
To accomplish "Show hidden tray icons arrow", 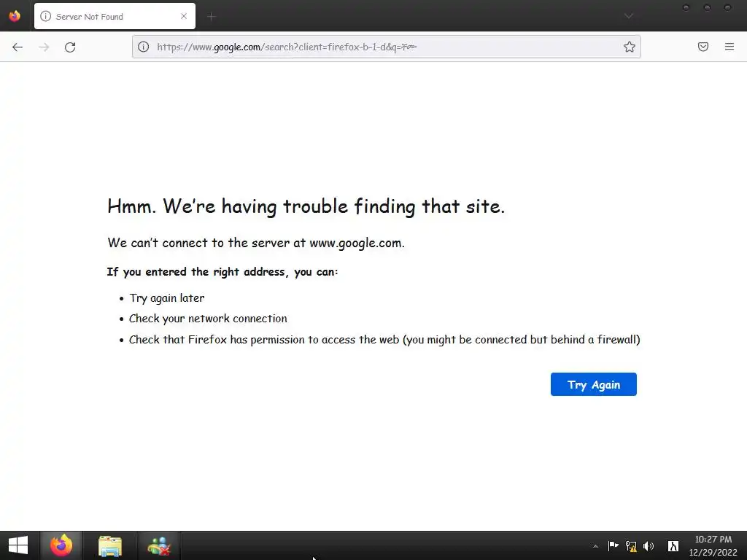I will (x=595, y=546).
